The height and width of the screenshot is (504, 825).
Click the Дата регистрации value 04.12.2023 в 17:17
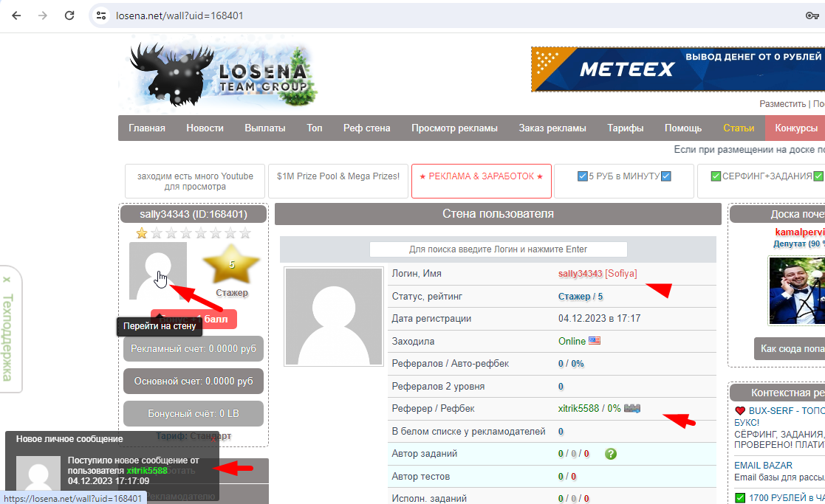coord(599,319)
